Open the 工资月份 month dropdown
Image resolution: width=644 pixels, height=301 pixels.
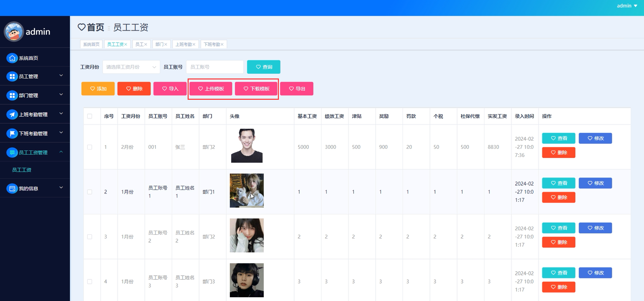(131, 67)
